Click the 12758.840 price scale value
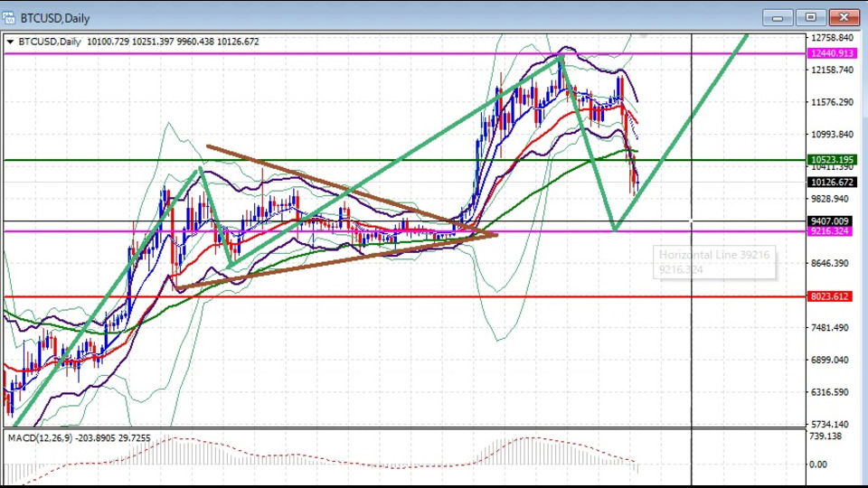 pyautogui.click(x=832, y=38)
